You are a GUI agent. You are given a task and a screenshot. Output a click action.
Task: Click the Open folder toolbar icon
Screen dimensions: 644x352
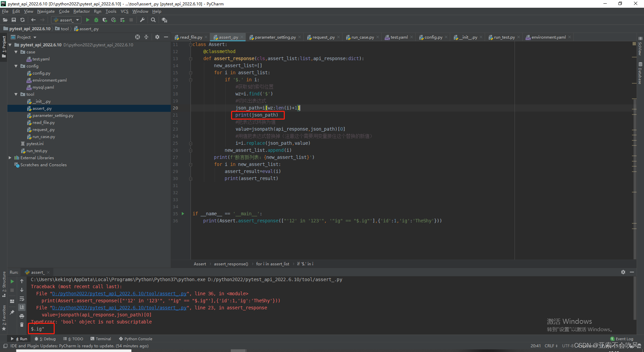[x=5, y=20]
